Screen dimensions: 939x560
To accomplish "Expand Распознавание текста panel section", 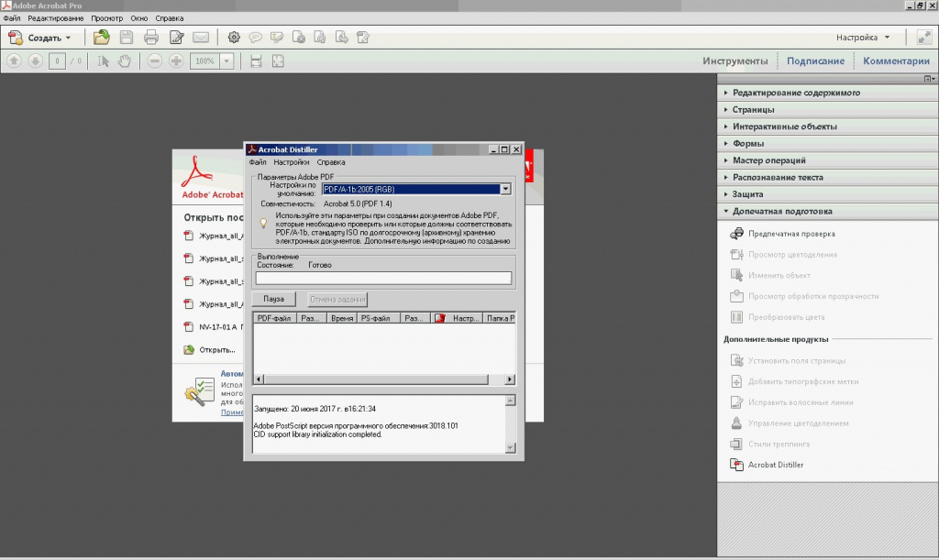I will pyautogui.click(x=828, y=177).
